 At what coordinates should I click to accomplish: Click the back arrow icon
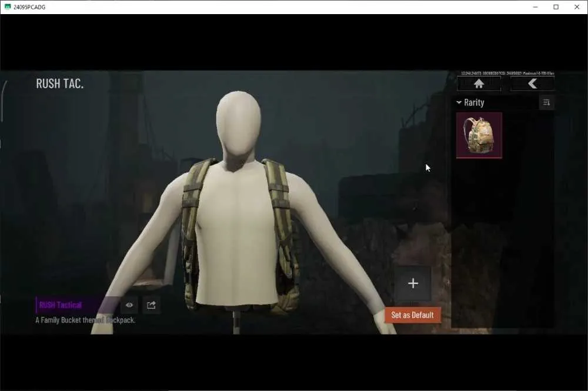(533, 83)
